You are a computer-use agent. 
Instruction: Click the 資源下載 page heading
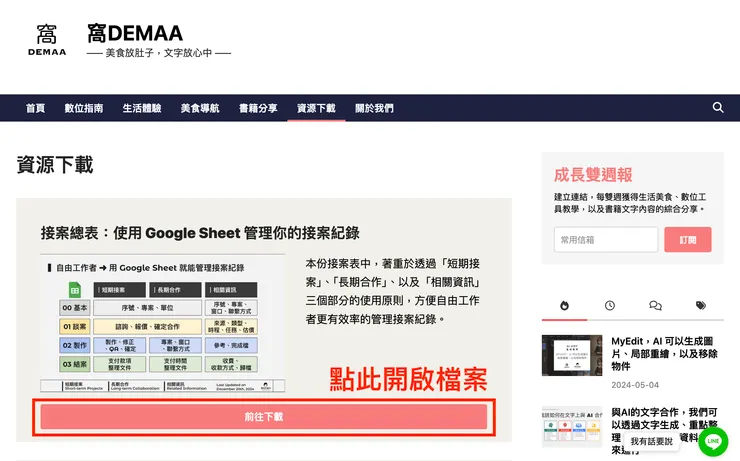55,165
